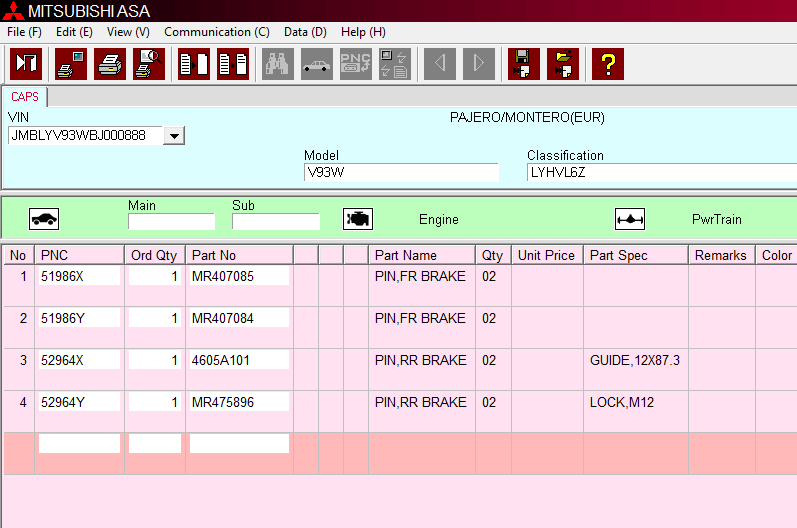
Task: Click the open folder toolbar icon
Action: 564,64
